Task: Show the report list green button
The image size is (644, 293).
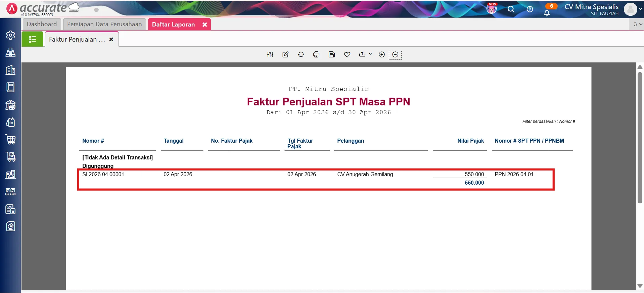Action: click(33, 39)
